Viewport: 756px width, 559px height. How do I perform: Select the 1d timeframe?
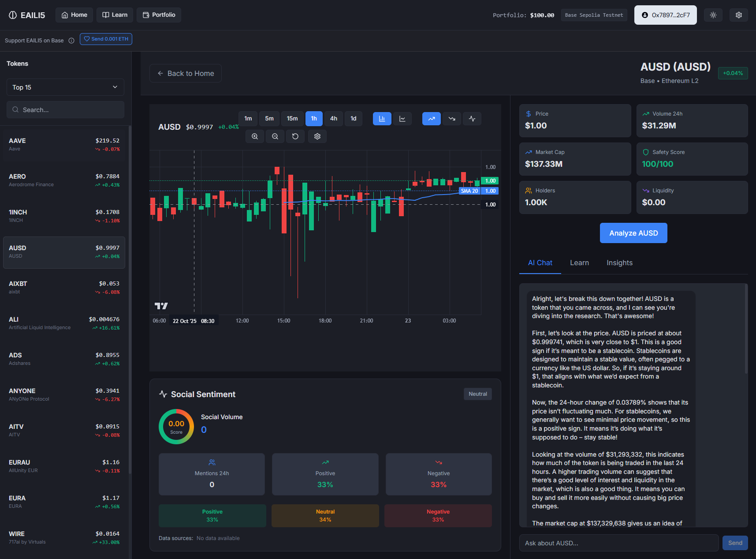coord(353,118)
